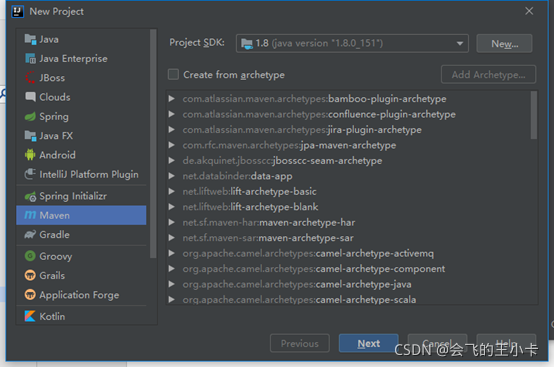The width and height of the screenshot is (554, 367).
Task: Click the Add Archetype... button
Action: 488,75
